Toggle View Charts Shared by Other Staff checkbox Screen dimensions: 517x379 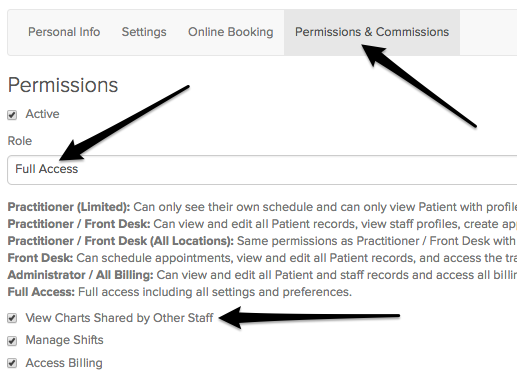pos(12,318)
